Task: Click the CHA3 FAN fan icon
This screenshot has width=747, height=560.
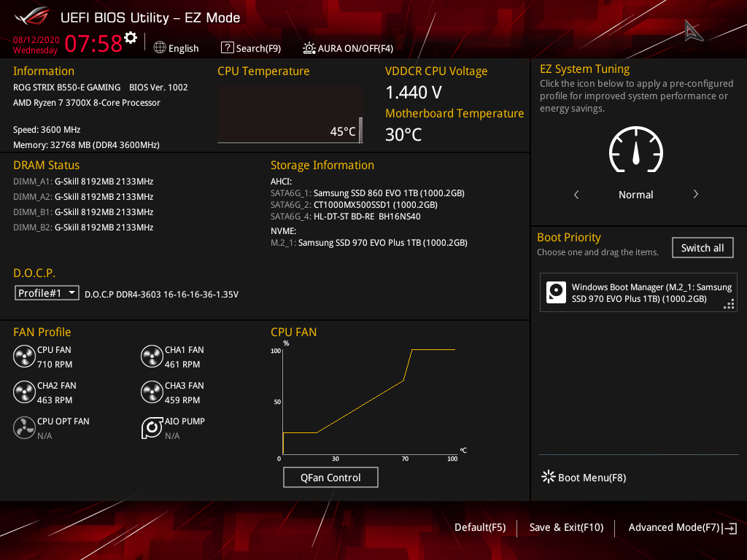Action: [x=152, y=392]
